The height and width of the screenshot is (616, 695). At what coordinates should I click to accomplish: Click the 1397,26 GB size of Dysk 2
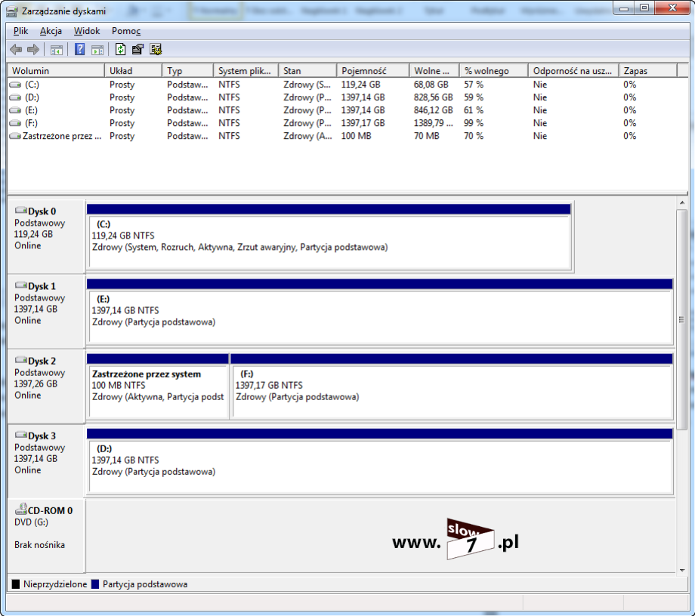click(x=36, y=384)
